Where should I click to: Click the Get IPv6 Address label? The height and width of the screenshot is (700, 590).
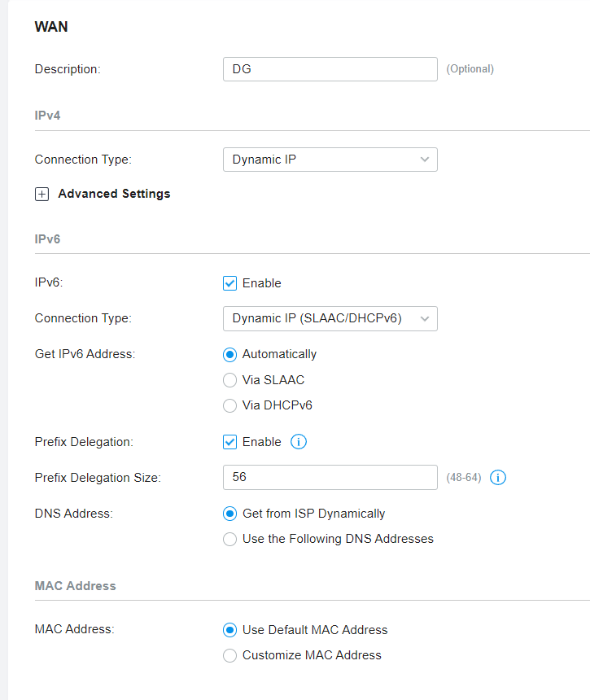[x=85, y=354]
